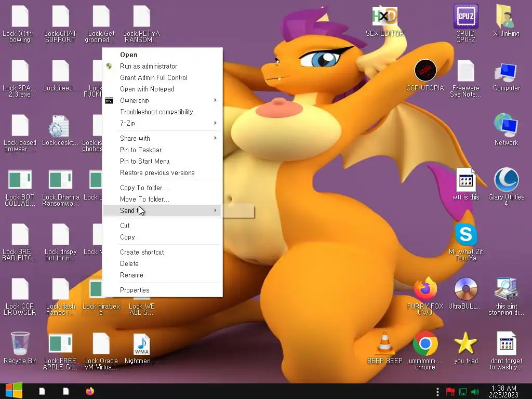Select 'dont forget to wash y...' icon
Viewport: 532px width, 399px height.
[x=506, y=343]
